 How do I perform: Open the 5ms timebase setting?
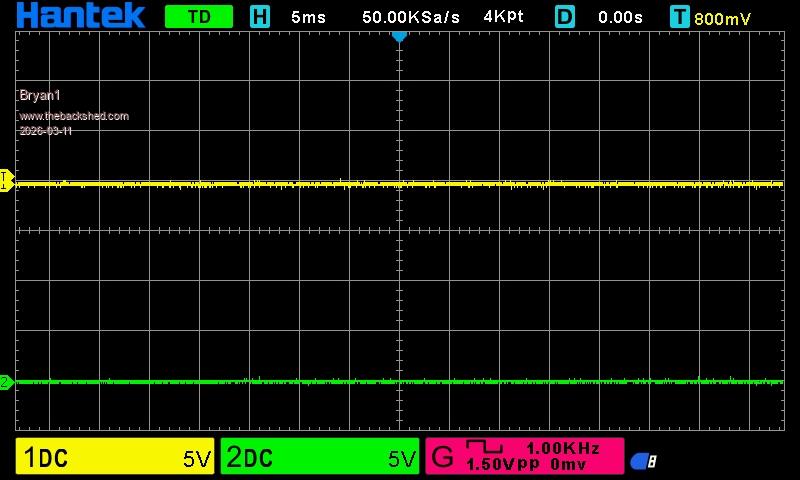[x=309, y=17]
